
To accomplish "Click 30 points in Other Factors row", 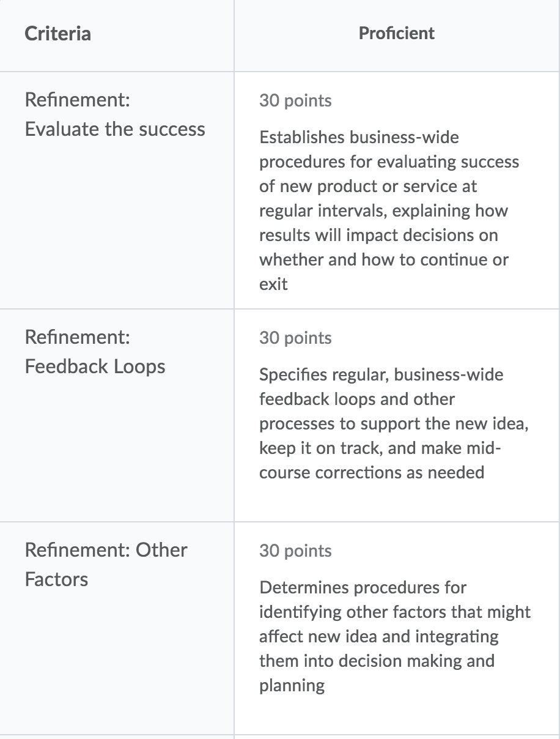I will tap(295, 551).
